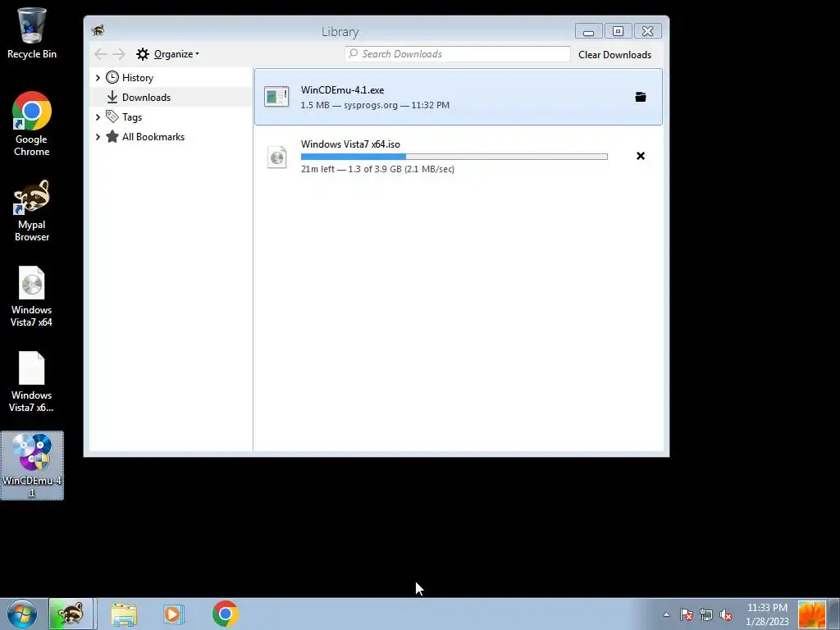Image resolution: width=840 pixels, height=630 pixels.
Task: Click the taskbar clock showing 11:33 PM
Action: (x=767, y=614)
